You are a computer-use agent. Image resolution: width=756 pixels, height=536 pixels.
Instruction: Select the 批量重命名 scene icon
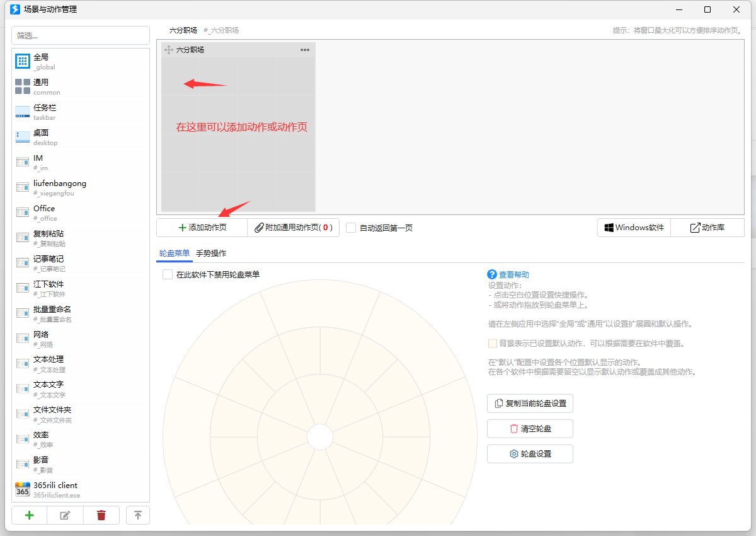pyautogui.click(x=23, y=313)
